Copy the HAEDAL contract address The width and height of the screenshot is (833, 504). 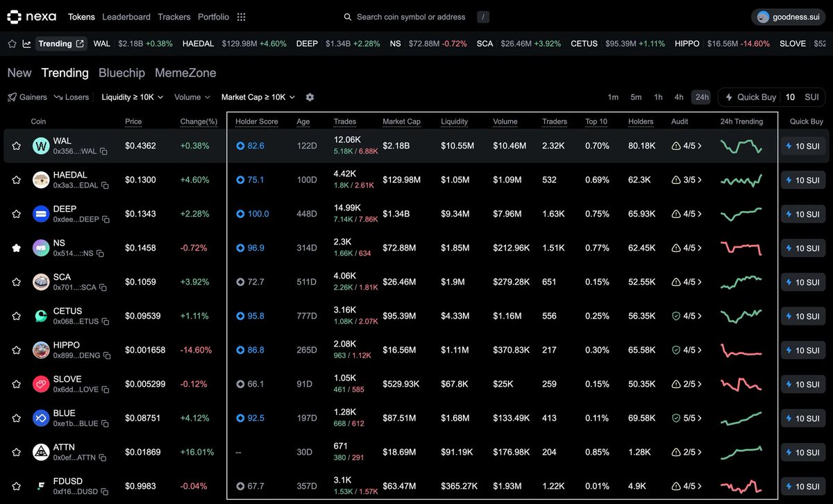(x=105, y=185)
